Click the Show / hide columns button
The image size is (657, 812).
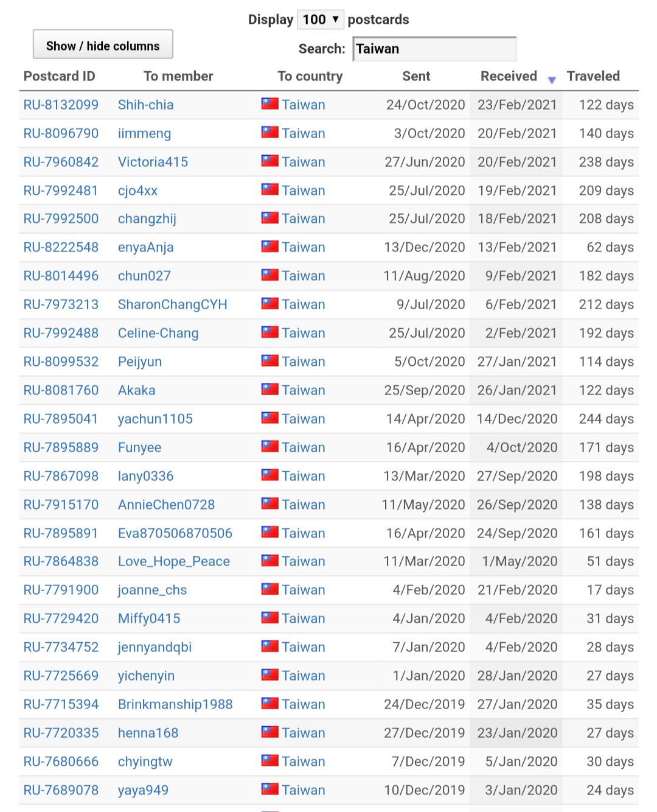coord(103,44)
